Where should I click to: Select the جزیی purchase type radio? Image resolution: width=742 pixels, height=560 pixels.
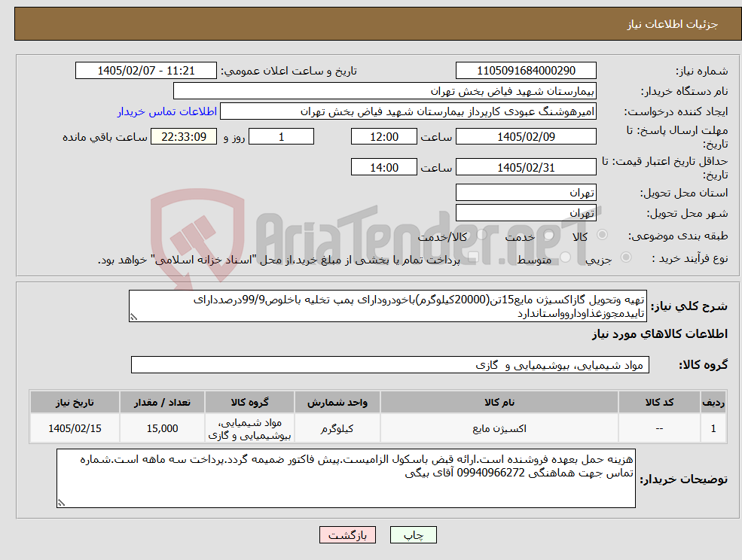click(x=625, y=257)
